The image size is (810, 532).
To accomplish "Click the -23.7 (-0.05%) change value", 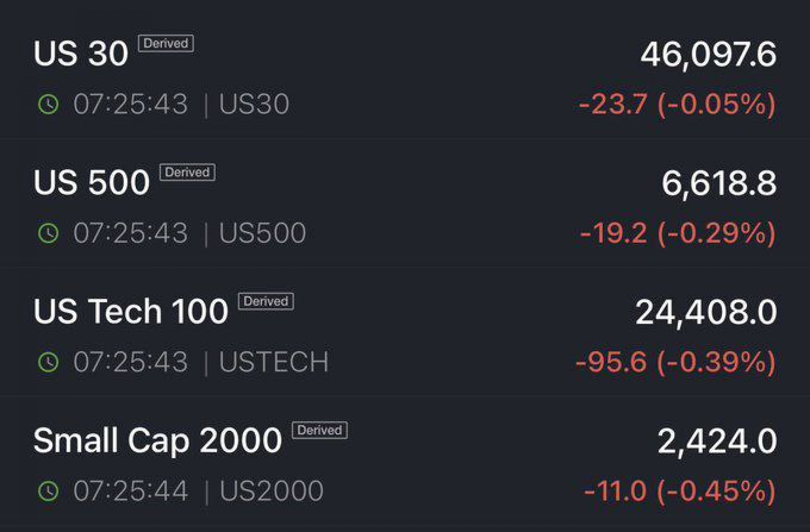I will (677, 104).
